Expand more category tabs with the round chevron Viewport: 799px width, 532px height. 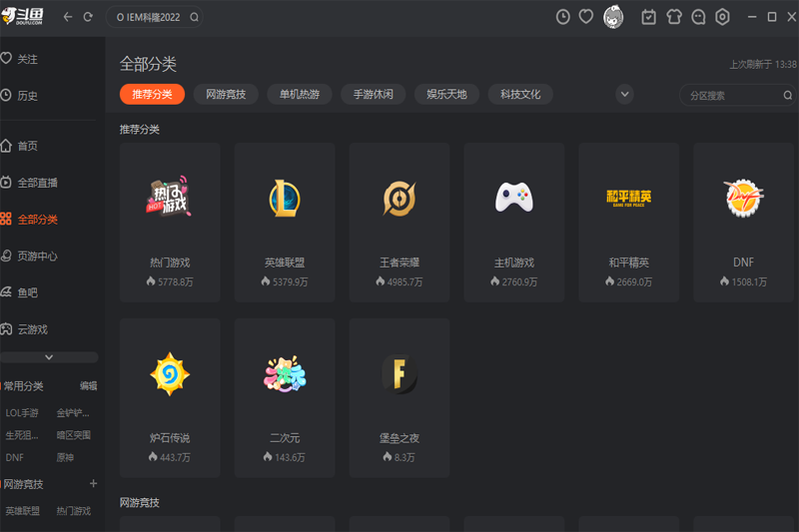(x=625, y=94)
